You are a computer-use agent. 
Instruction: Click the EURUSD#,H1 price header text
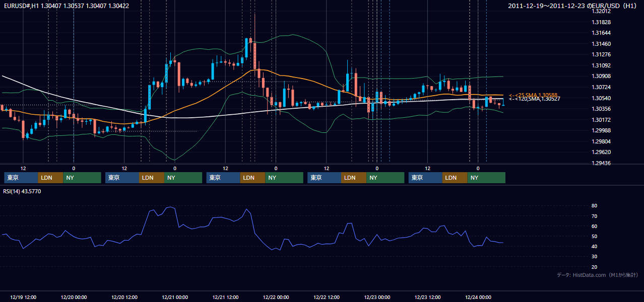(x=66, y=6)
